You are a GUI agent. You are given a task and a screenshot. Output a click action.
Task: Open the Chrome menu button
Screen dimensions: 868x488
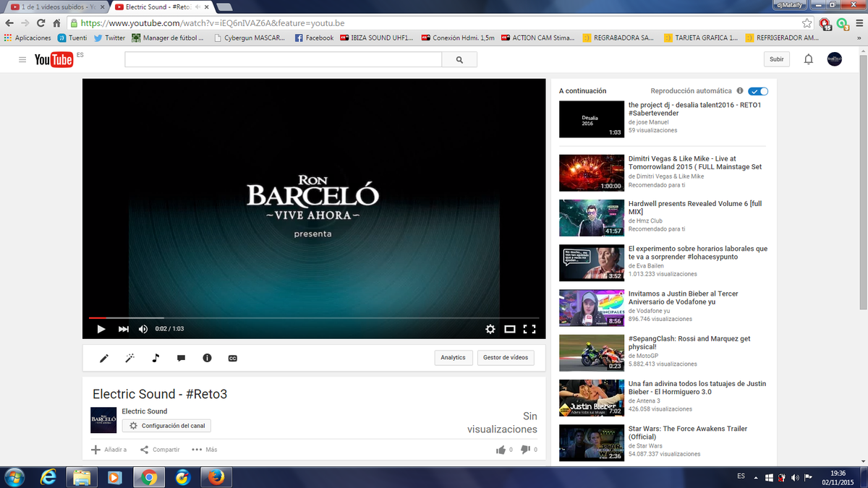coord(859,23)
